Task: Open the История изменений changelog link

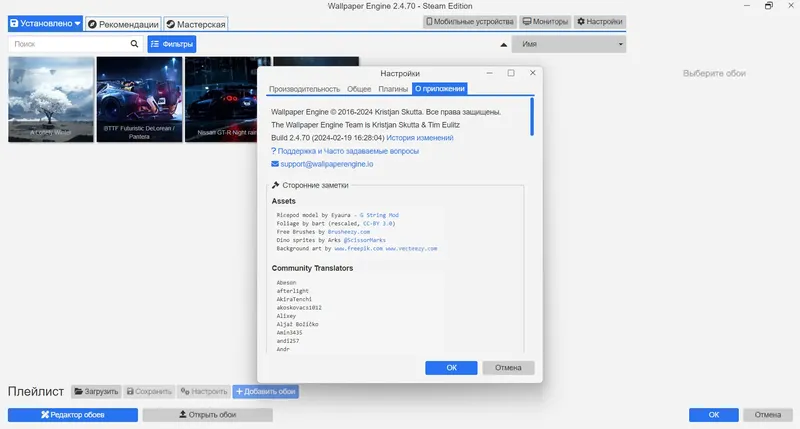Action: tap(419, 138)
